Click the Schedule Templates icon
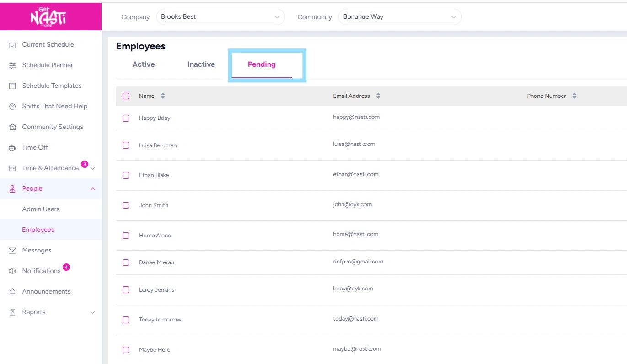The image size is (627, 364). click(12, 86)
